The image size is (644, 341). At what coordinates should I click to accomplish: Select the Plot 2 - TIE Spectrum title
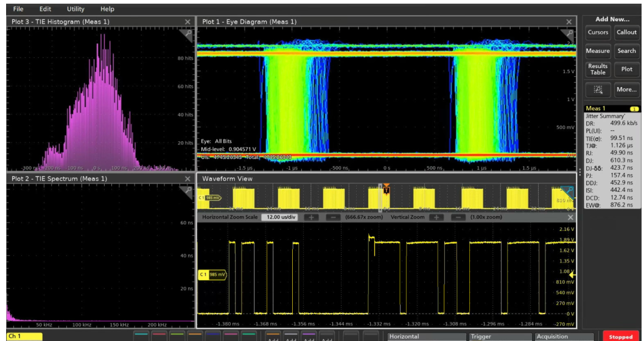(59, 178)
